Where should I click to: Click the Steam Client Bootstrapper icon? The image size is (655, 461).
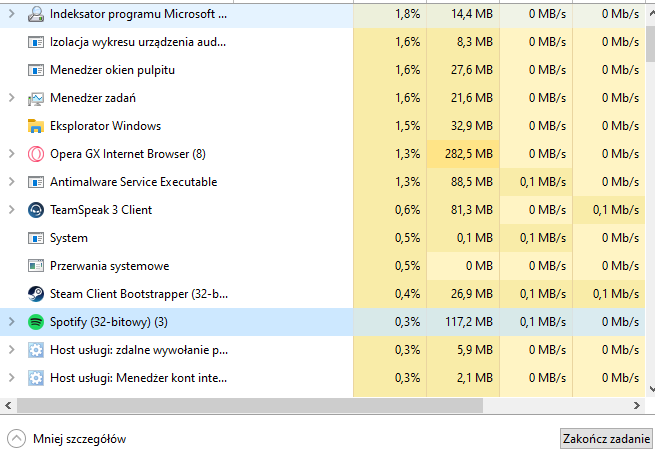(36, 294)
